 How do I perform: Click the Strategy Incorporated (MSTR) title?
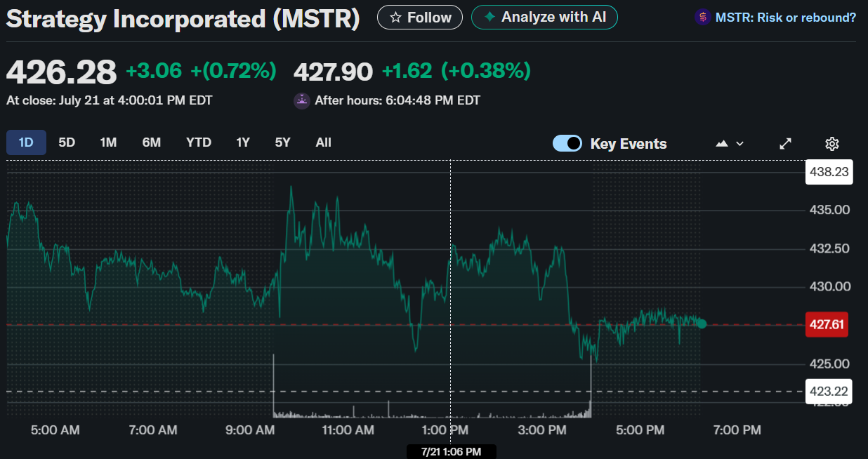click(183, 18)
